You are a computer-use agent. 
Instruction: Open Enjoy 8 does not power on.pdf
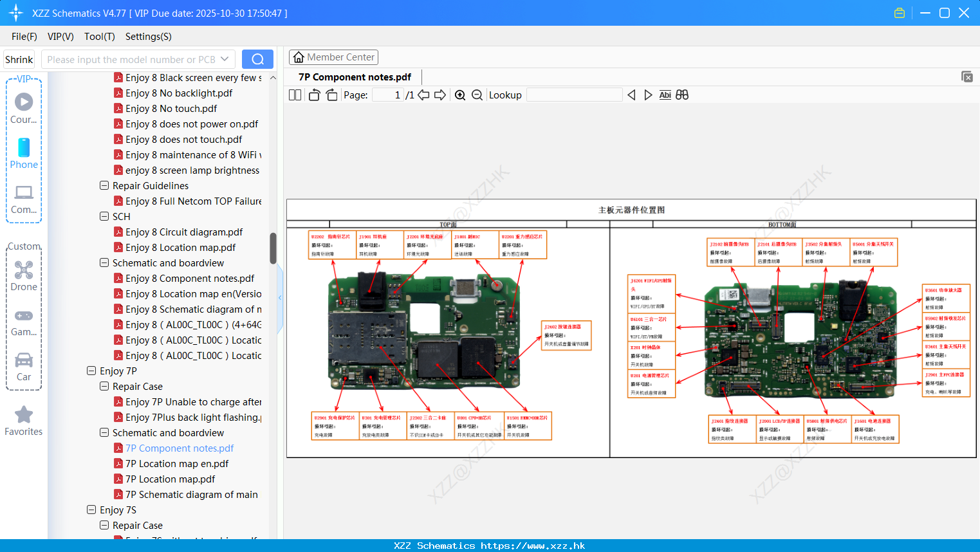[192, 124]
